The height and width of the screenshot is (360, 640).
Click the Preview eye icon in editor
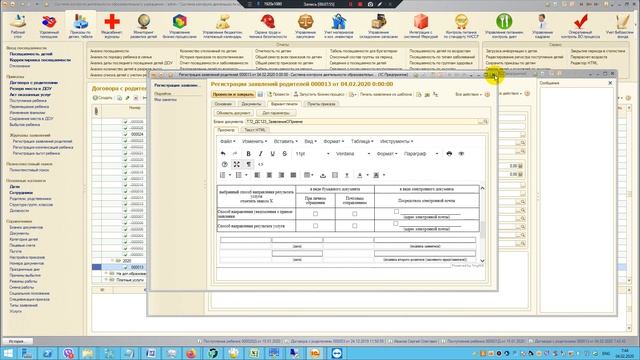coord(461,153)
